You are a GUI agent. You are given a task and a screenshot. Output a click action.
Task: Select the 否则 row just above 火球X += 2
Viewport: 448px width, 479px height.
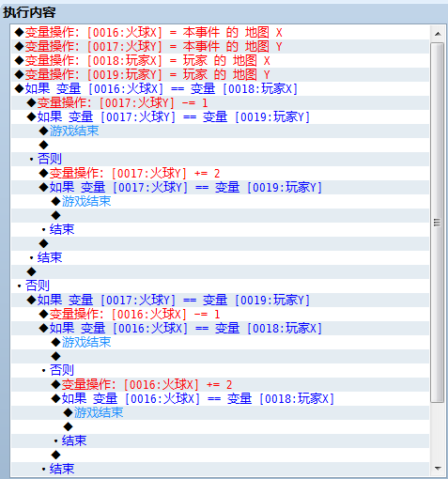pyautogui.click(x=220, y=370)
